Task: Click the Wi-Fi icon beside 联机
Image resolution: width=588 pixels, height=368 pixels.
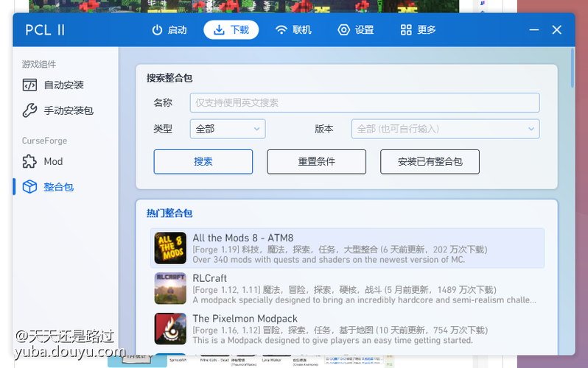Action: [x=281, y=30]
